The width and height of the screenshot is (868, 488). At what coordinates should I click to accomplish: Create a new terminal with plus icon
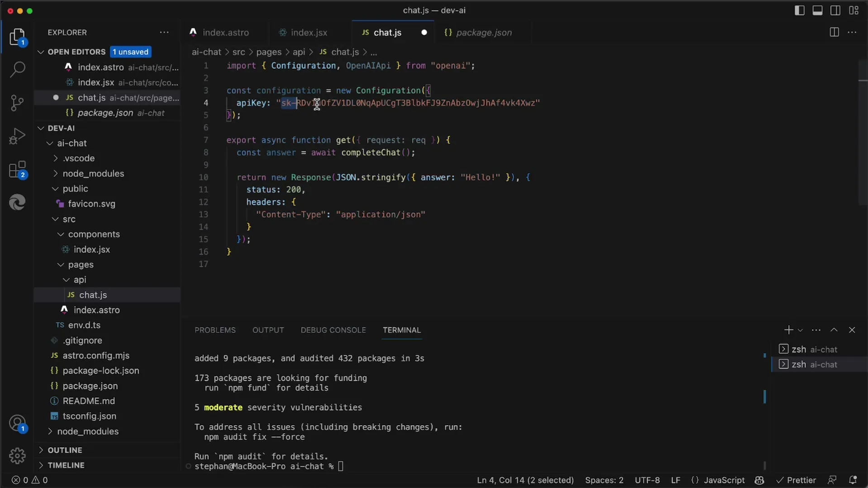pyautogui.click(x=788, y=330)
